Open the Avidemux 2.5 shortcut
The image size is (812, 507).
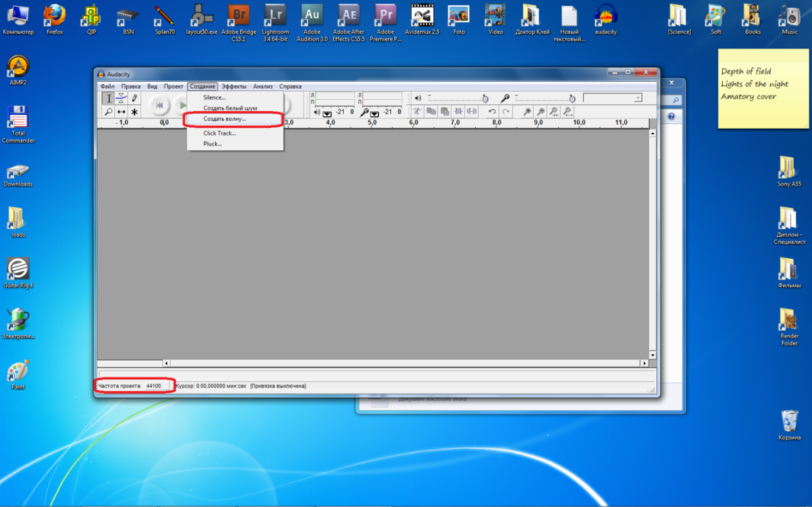[422, 19]
